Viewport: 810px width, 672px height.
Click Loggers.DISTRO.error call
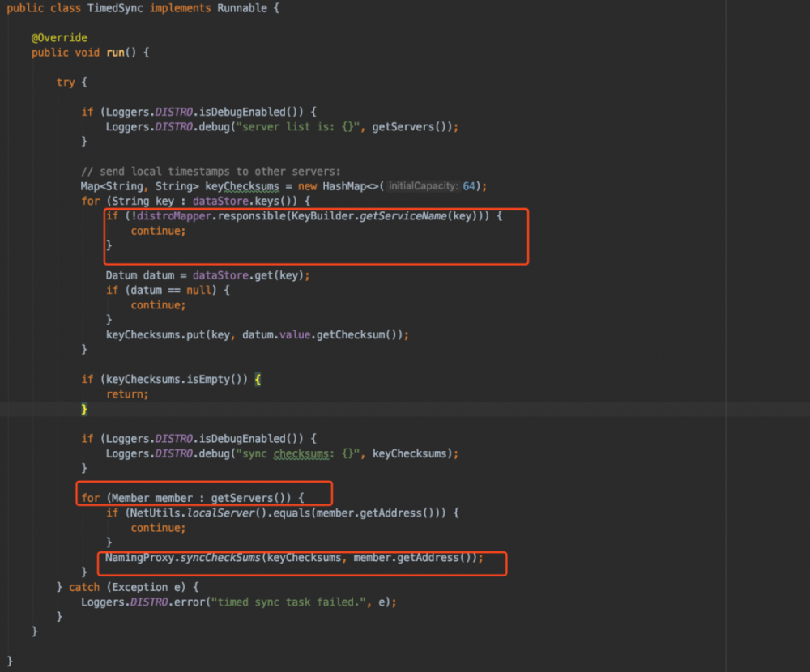239,602
